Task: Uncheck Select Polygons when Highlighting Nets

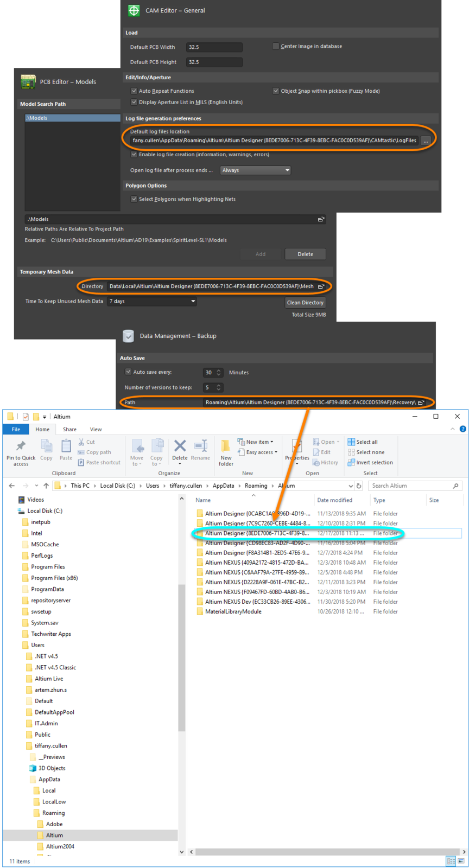Action: (x=134, y=199)
